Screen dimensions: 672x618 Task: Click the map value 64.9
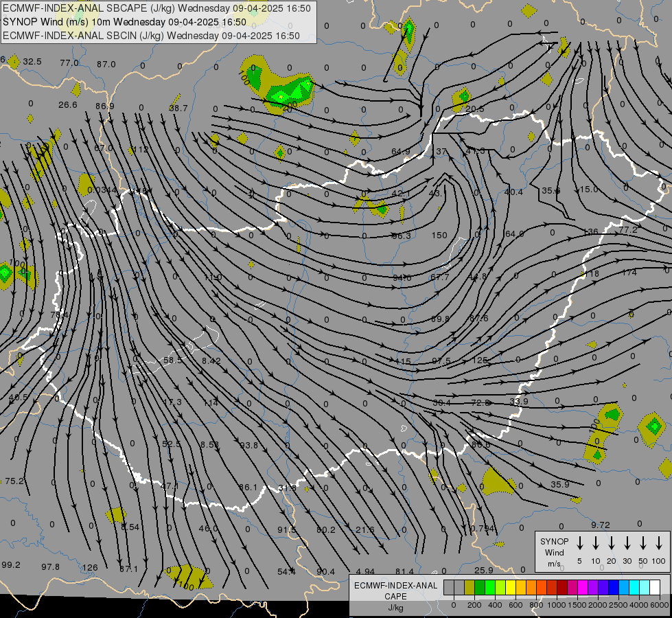tap(401, 152)
